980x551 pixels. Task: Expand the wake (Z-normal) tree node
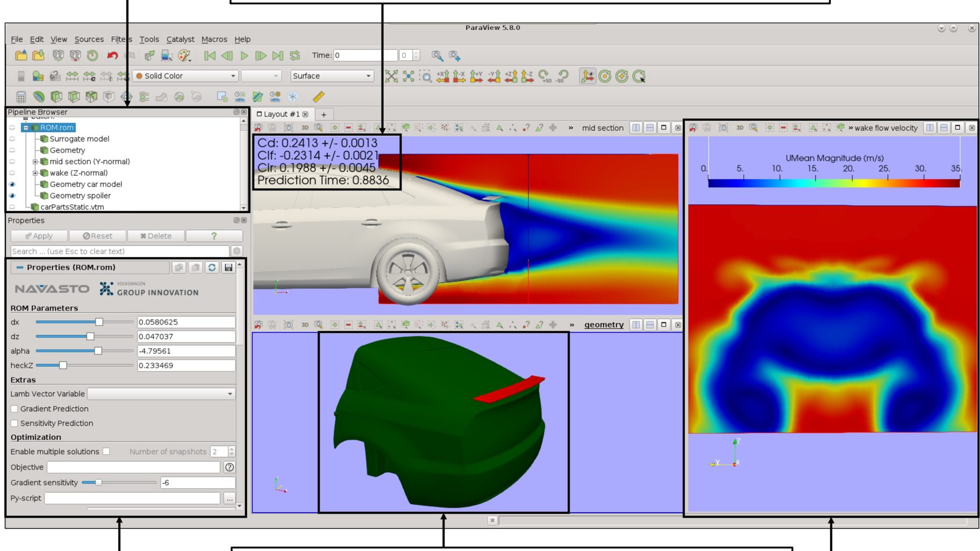tap(35, 173)
